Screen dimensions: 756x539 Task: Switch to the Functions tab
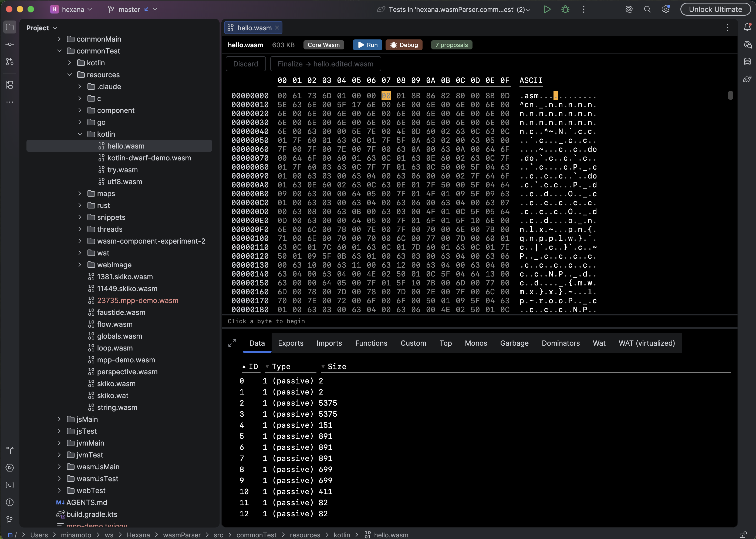tap(371, 343)
